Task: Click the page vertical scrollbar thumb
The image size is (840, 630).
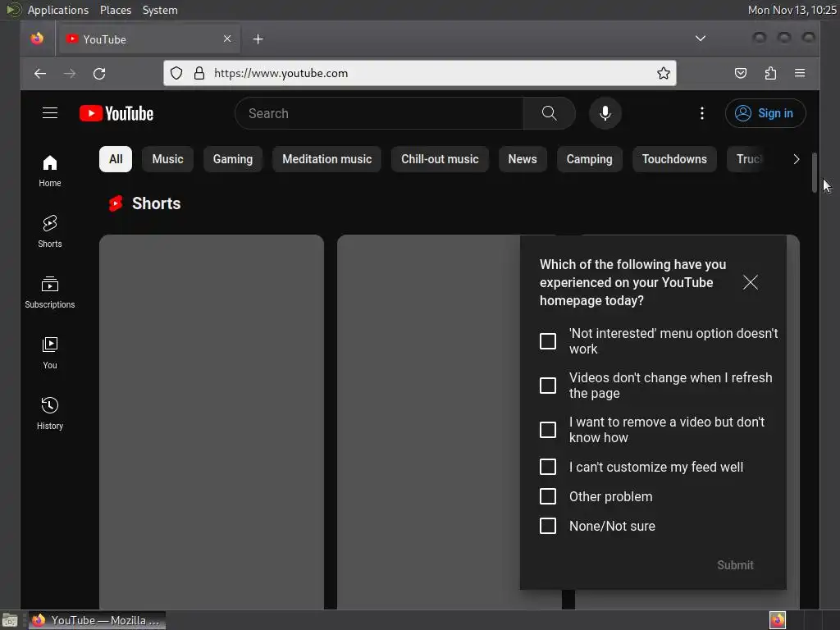Action: tap(815, 172)
